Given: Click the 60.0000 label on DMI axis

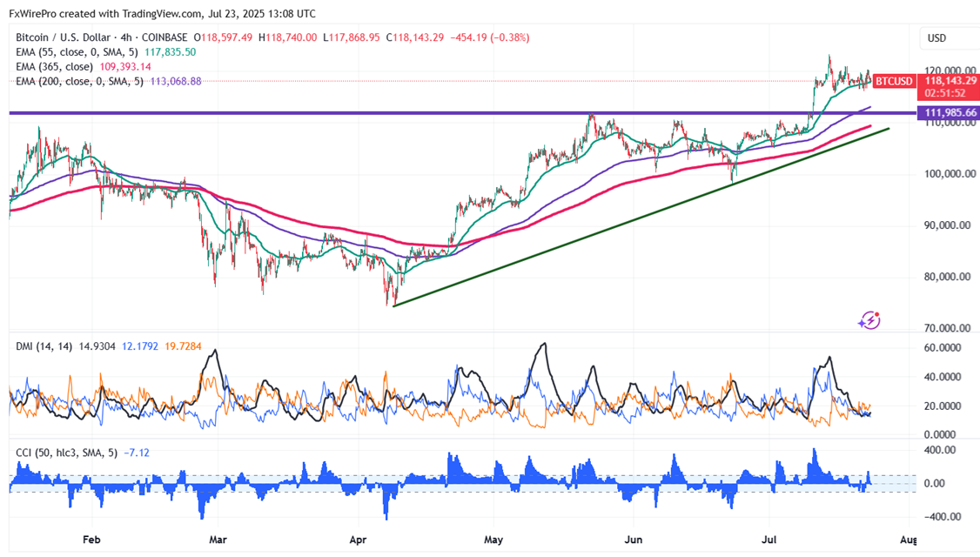Looking at the screenshot, I should coord(943,347).
